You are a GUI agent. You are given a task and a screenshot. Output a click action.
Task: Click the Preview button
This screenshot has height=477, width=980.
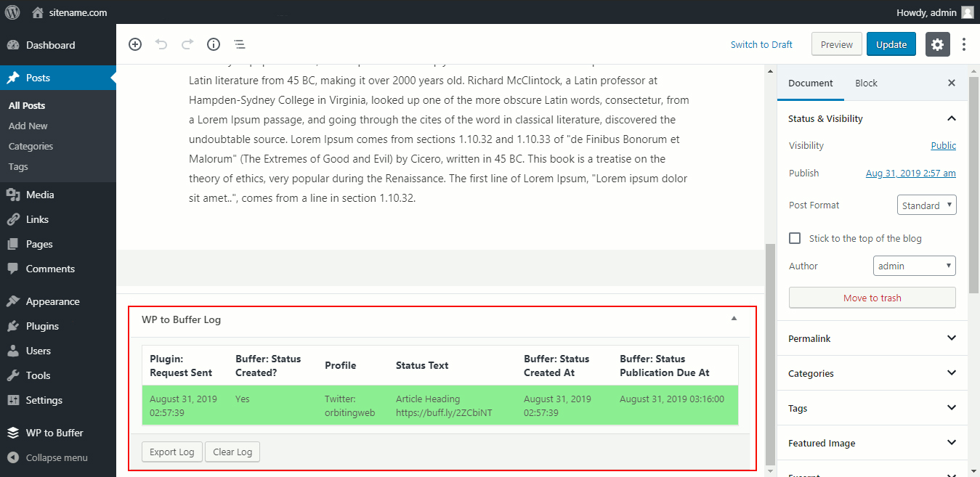(837, 44)
